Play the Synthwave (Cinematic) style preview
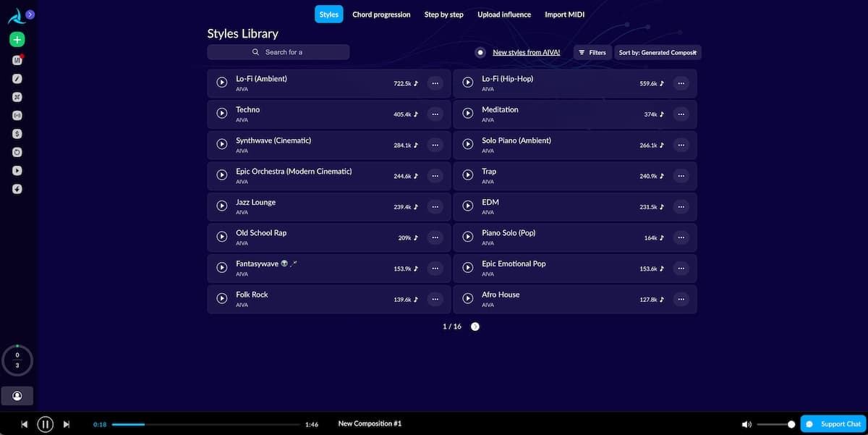 tap(222, 145)
